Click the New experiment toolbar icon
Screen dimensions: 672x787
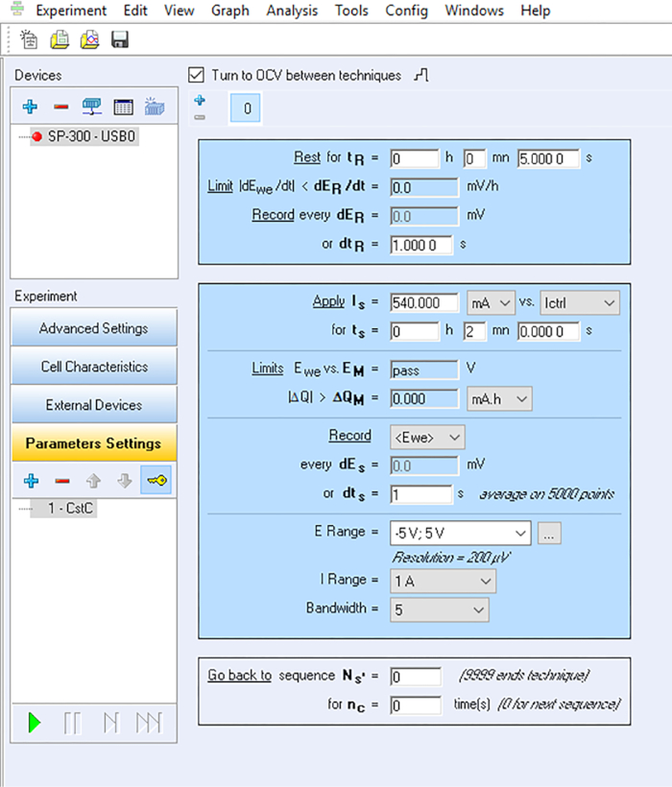click(29, 39)
